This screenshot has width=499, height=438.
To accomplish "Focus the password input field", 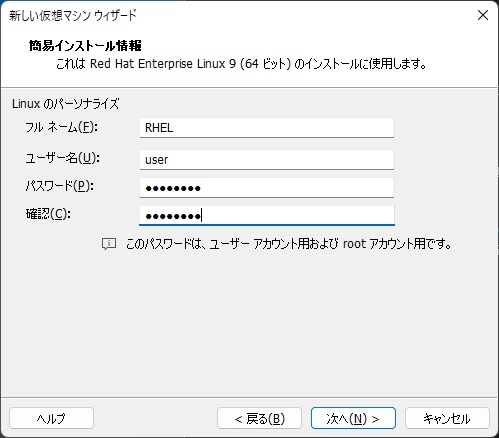I will click(x=267, y=188).
